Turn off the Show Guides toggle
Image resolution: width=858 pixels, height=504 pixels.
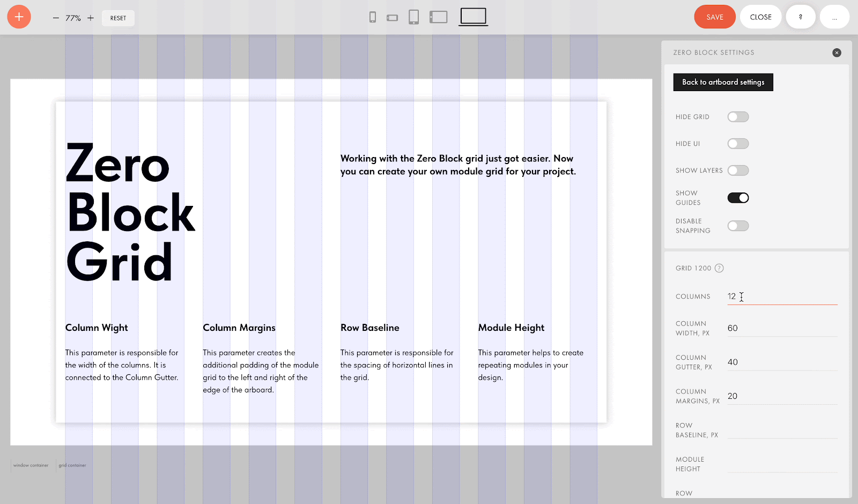[738, 198]
